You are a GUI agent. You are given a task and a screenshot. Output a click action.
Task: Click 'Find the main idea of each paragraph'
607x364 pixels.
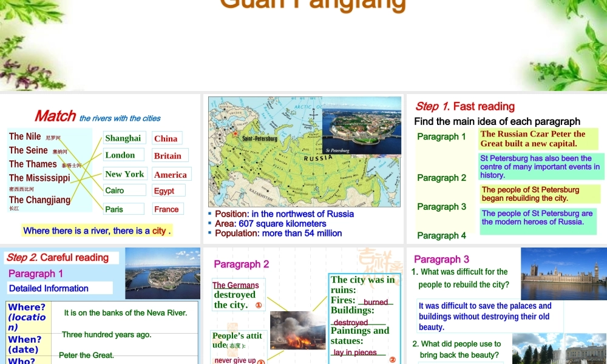click(497, 121)
